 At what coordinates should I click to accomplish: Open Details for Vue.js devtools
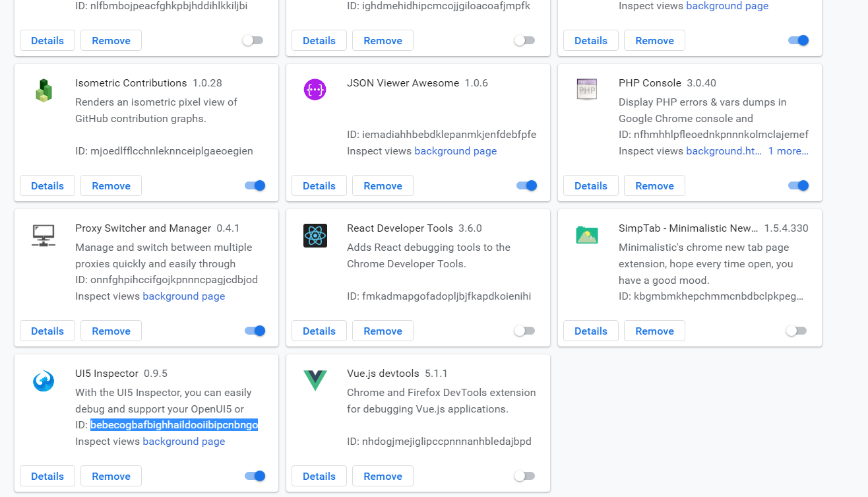[x=319, y=476]
